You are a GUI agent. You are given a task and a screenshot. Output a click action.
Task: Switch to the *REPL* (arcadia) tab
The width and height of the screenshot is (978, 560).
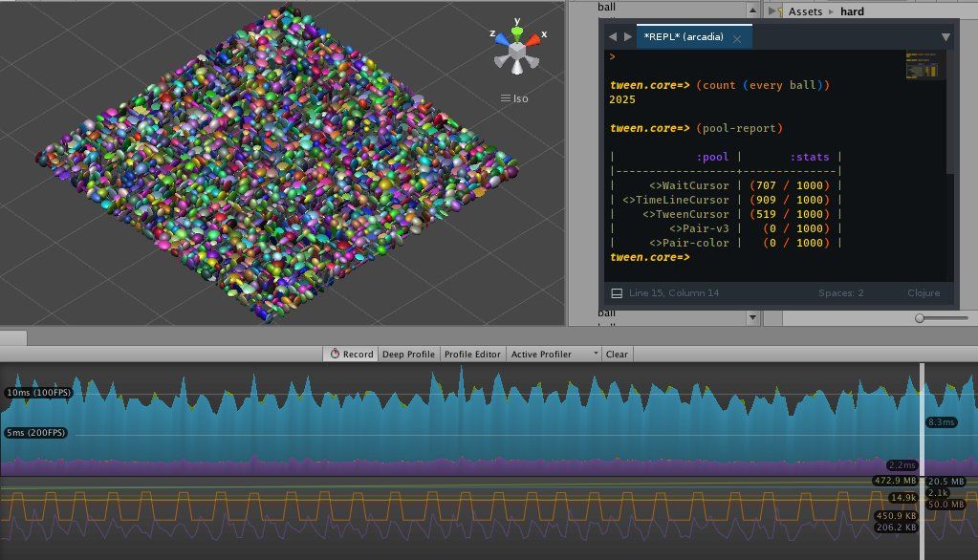pos(684,37)
